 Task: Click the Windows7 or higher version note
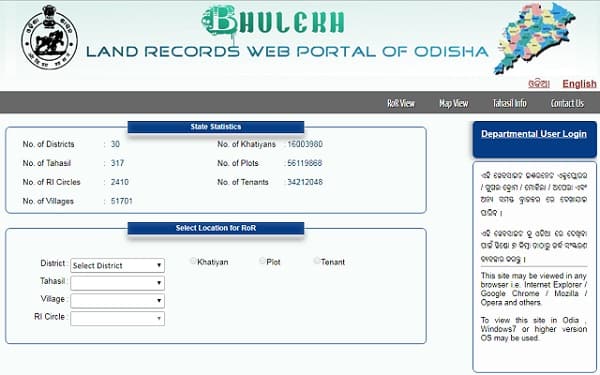click(534, 329)
